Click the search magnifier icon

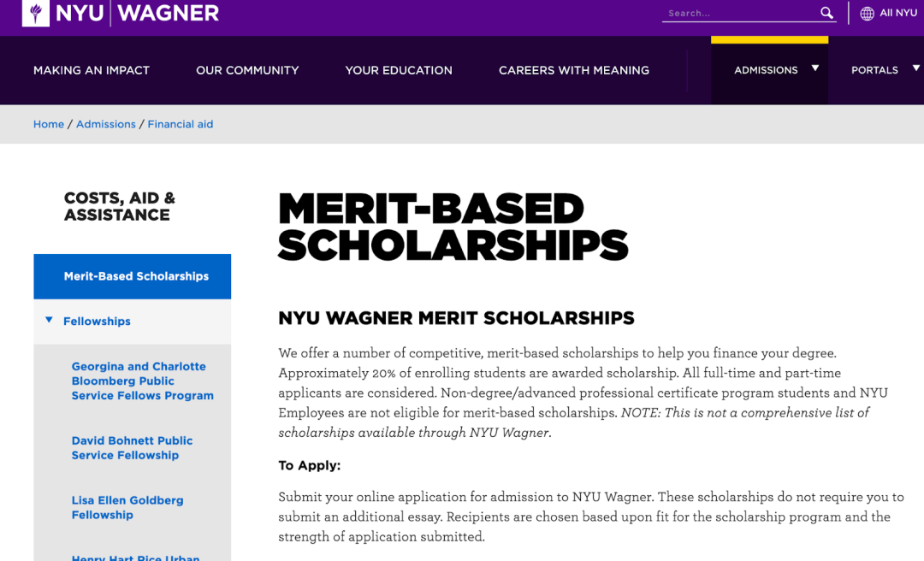(x=826, y=13)
